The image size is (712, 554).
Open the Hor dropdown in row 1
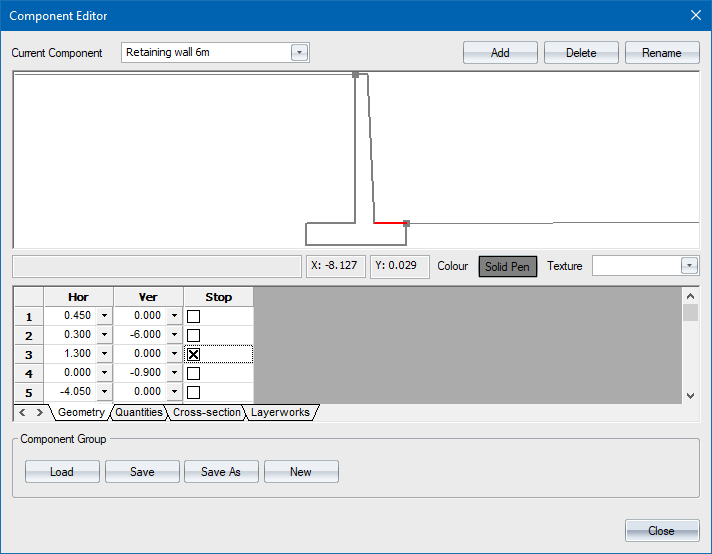(x=104, y=316)
